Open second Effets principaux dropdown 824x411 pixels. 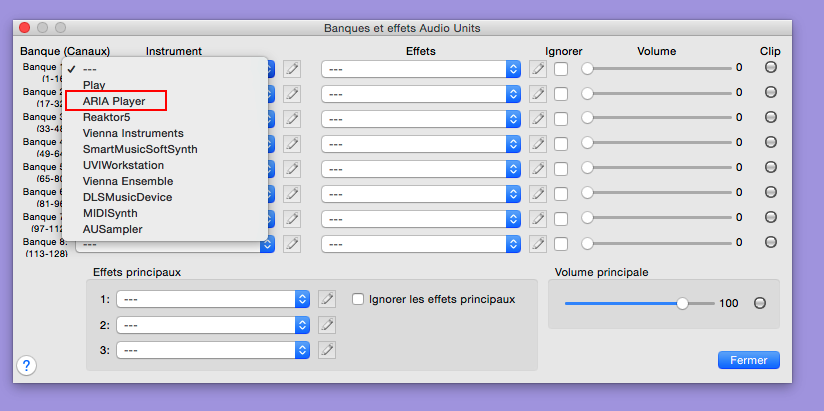(x=213, y=325)
